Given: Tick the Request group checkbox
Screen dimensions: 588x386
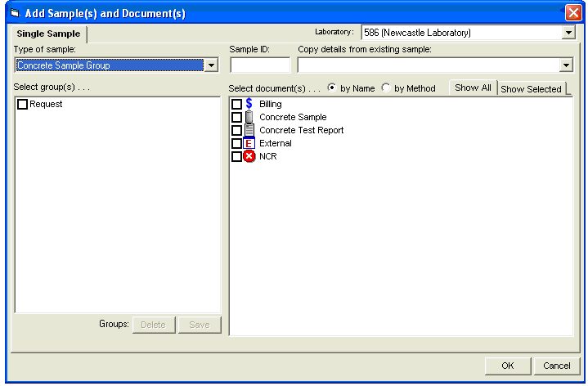Looking at the screenshot, I should coord(23,105).
